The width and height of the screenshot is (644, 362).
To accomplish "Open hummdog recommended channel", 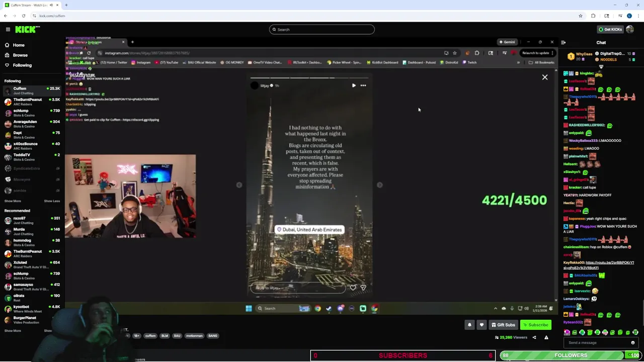I will click(32, 242).
